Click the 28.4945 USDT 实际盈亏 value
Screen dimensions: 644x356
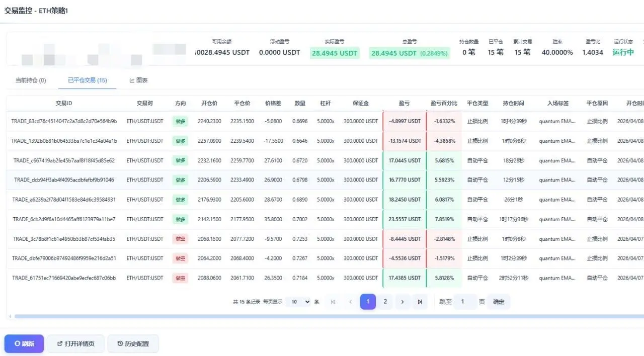[x=335, y=53]
